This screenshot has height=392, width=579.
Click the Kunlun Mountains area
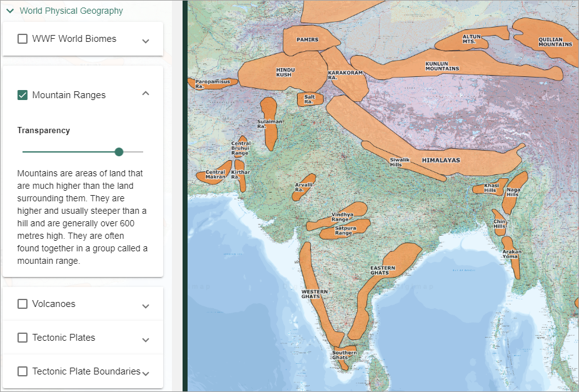[x=441, y=66]
